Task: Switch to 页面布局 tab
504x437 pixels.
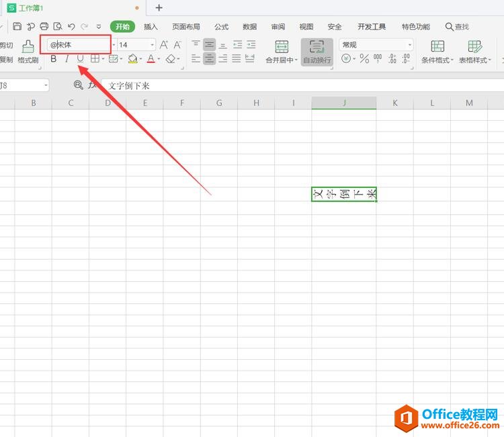Action: pyautogui.click(x=185, y=27)
